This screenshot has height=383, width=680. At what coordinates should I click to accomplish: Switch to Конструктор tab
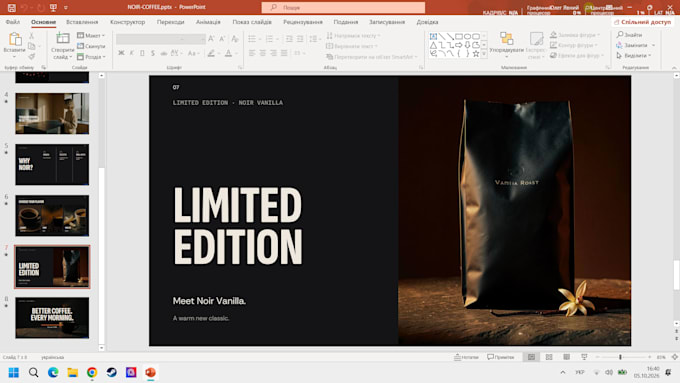[128, 22]
